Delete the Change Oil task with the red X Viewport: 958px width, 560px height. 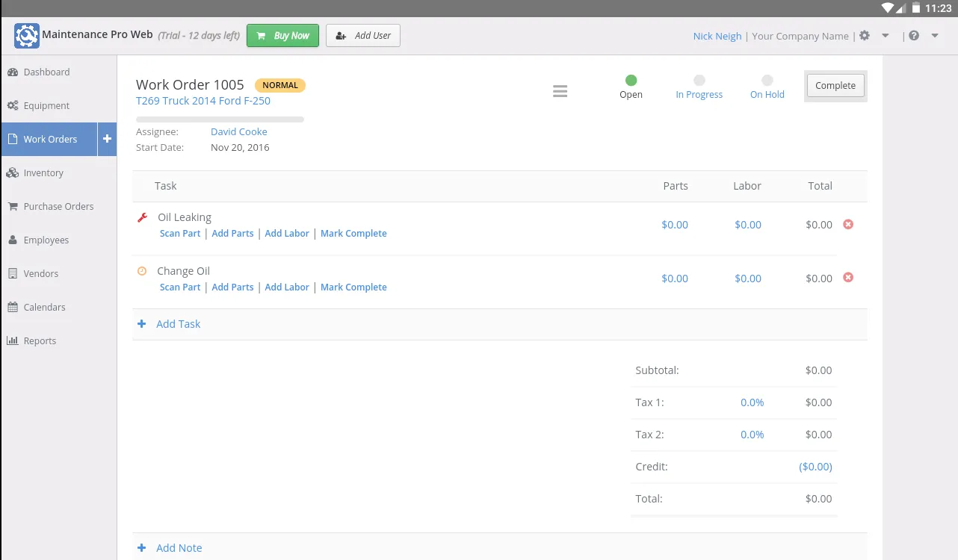[848, 278]
